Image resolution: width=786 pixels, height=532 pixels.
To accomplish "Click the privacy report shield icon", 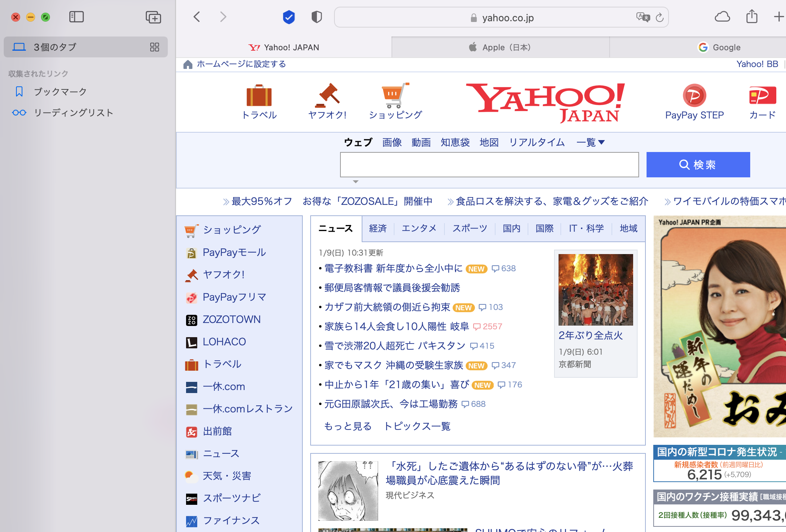I will (289, 17).
